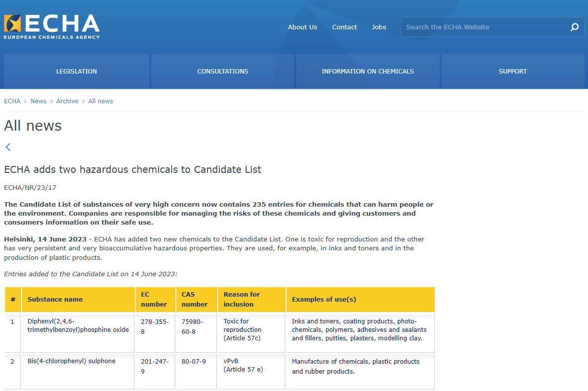Click the search magnifier icon
This screenshot has height=391, width=588.
575,27
